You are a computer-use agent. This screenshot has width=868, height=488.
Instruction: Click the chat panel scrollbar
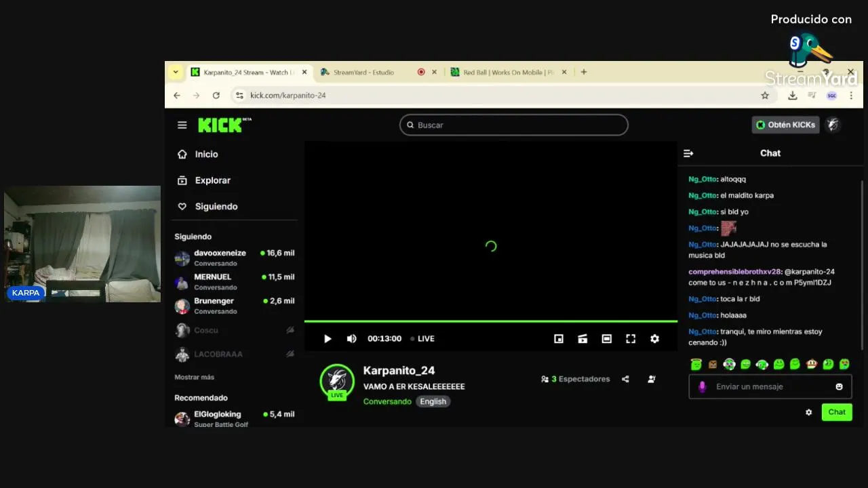coord(862,264)
